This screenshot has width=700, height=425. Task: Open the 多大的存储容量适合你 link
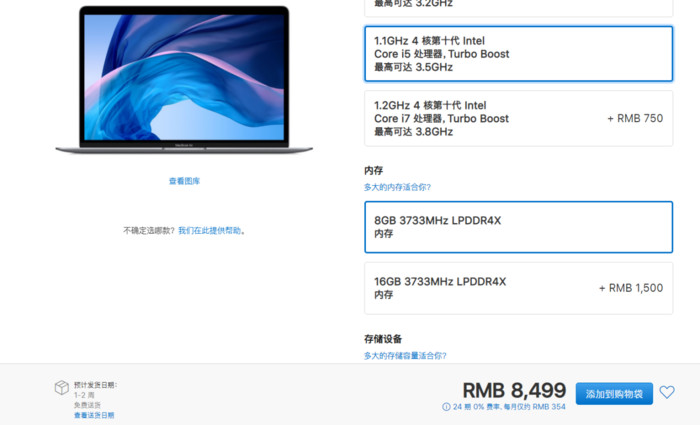[x=405, y=356]
